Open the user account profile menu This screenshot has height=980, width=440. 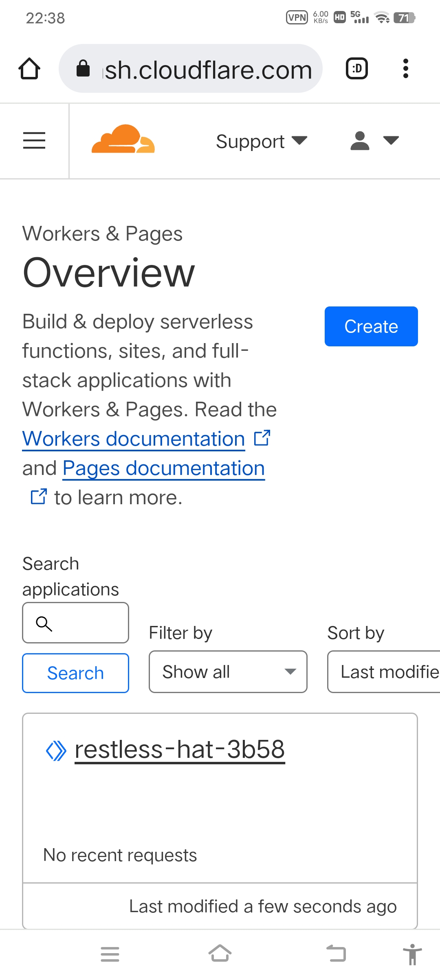pyautogui.click(x=375, y=141)
